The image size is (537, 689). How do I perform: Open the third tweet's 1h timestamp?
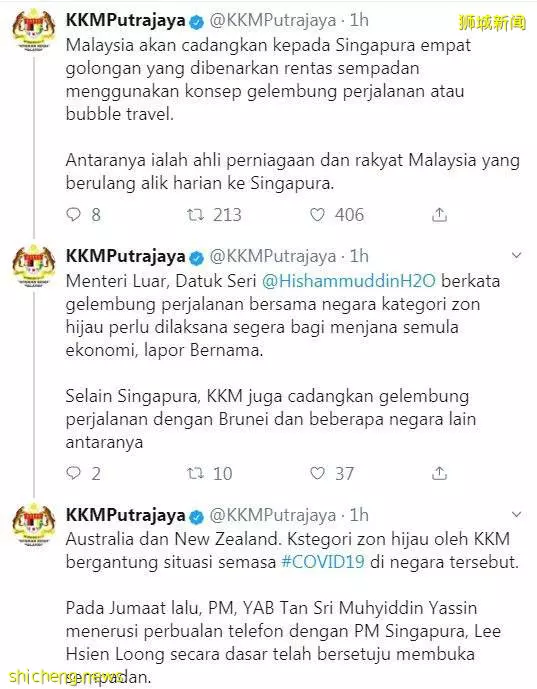click(359, 515)
